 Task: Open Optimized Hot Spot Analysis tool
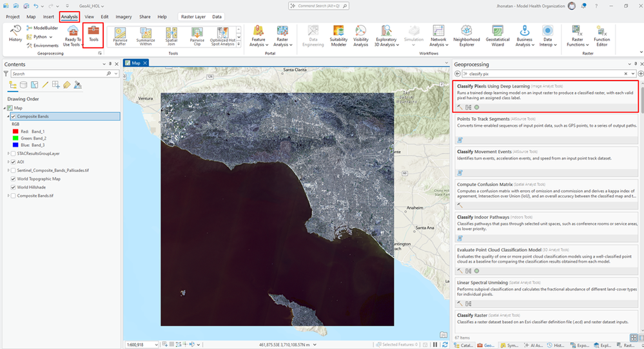coord(222,36)
